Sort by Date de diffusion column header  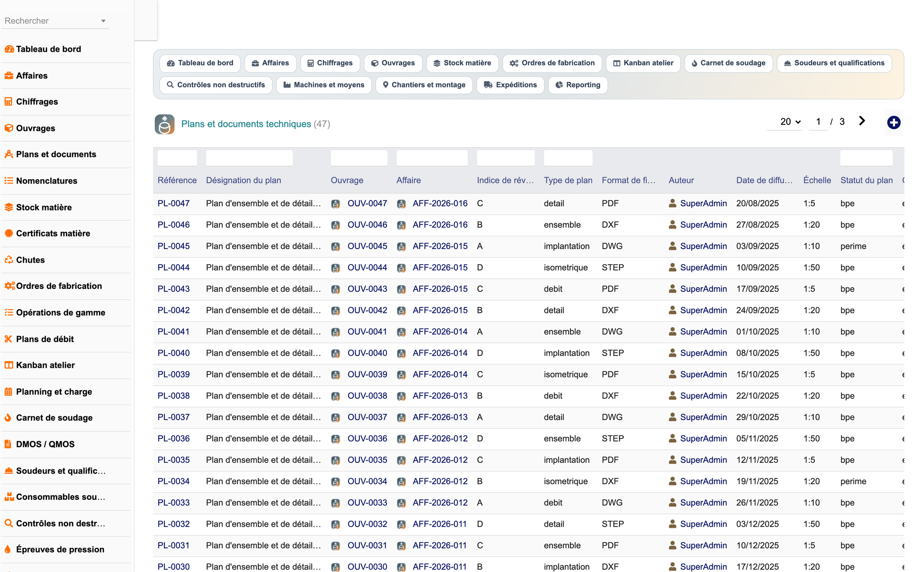pyautogui.click(x=764, y=181)
